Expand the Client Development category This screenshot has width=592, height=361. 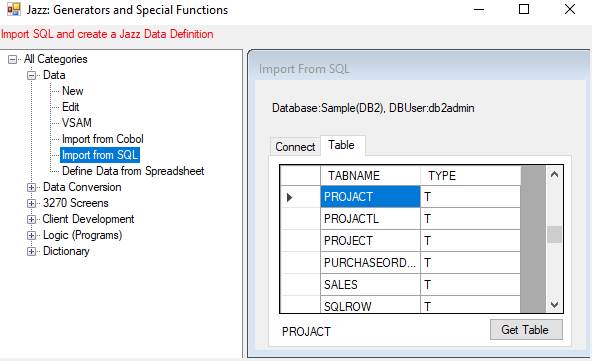tap(32, 219)
